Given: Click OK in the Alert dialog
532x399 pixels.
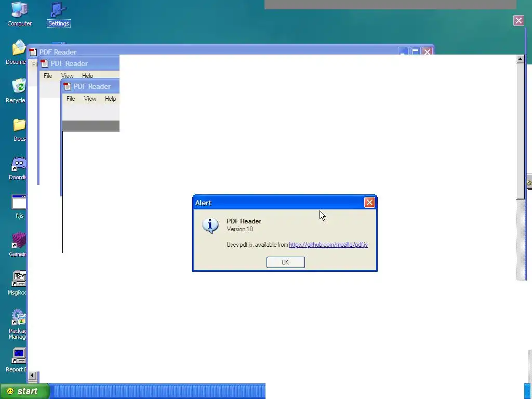Looking at the screenshot, I should coord(285,262).
